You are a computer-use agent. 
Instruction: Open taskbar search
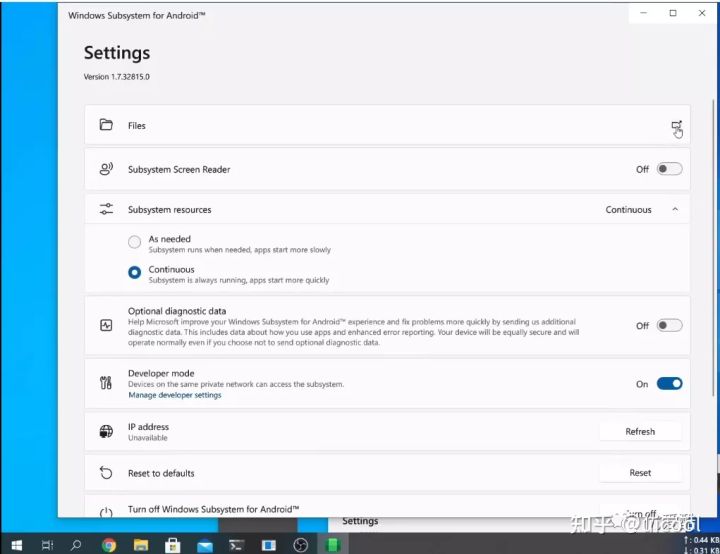click(76, 545)
